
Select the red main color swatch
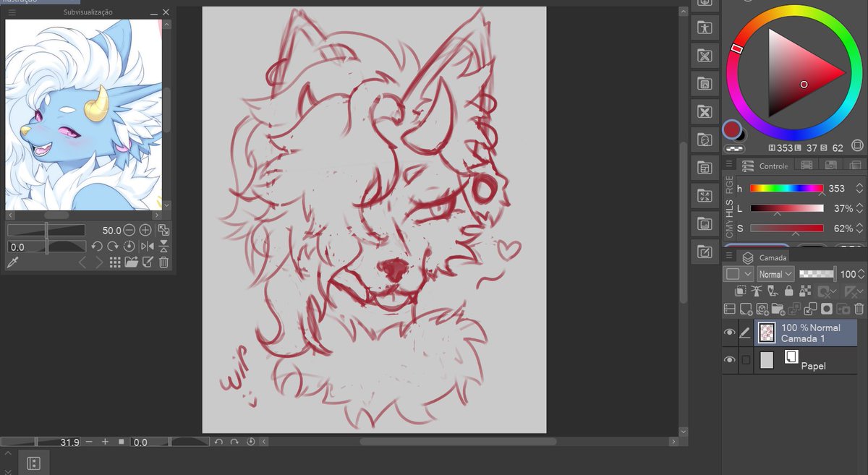(731, 129)
